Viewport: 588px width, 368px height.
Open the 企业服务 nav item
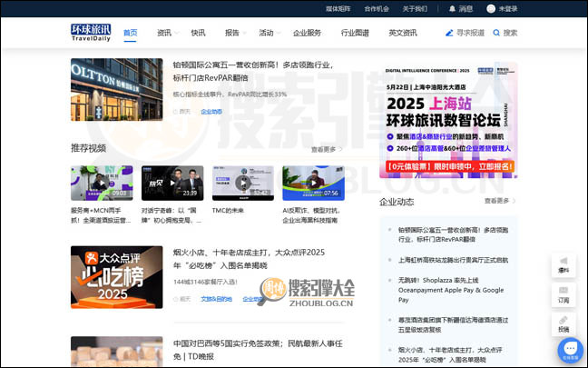pos(307,33)
